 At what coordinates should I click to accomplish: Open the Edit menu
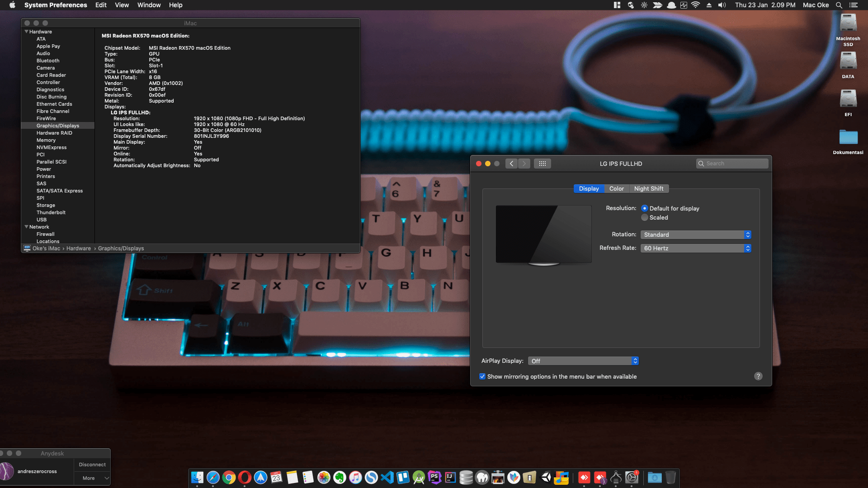click(x=101, y=5)
